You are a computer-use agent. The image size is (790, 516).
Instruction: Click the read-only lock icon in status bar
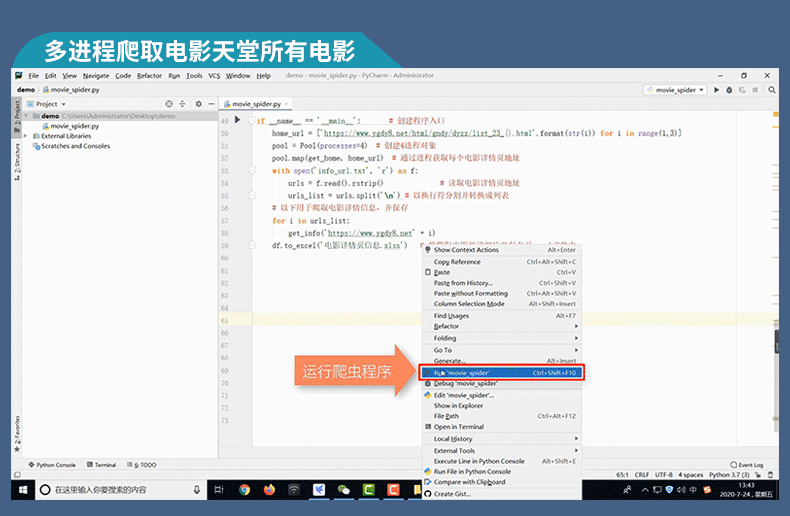tap(758, 475)
